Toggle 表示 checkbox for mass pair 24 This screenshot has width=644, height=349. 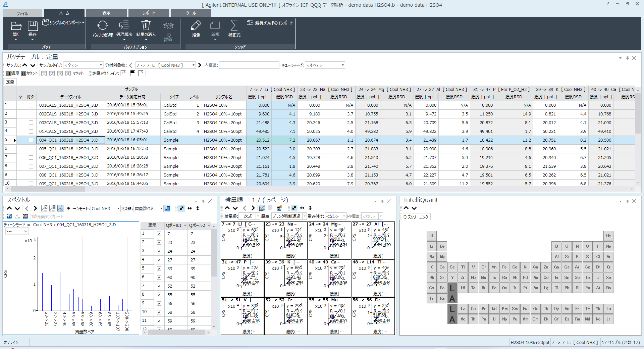[x=159, y=251]
